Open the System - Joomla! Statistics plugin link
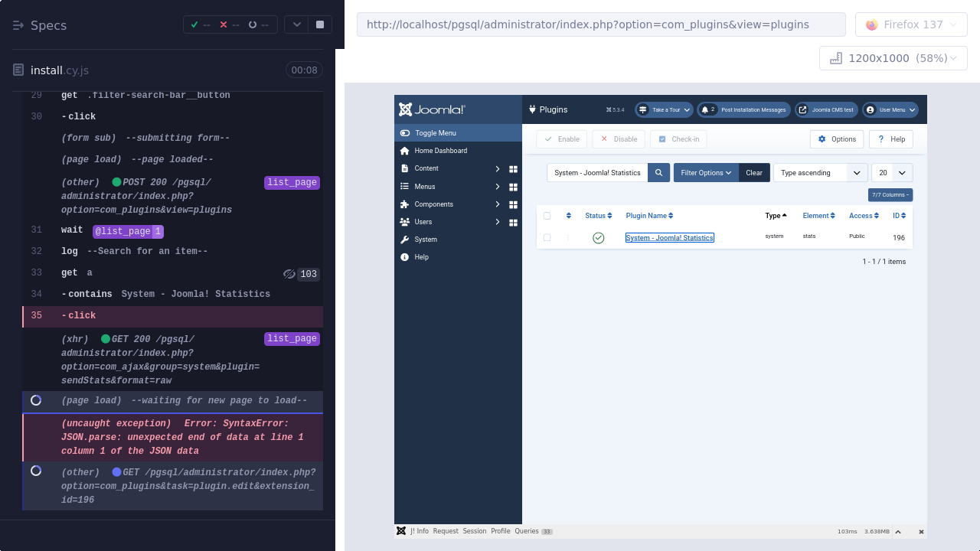 [x=669, y=238]
